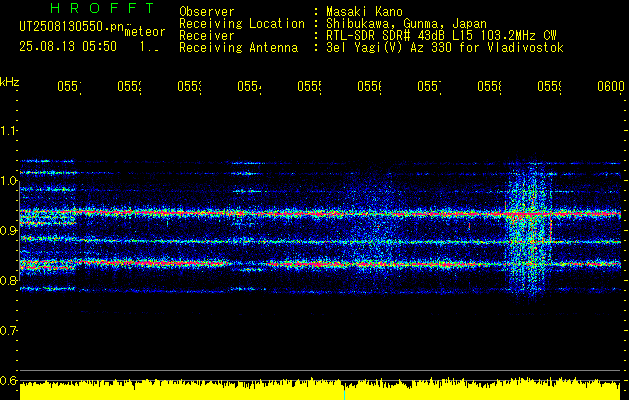The height and width of the screenshot is (400, 629).
Task: Click the 0556 time marker
Action: click(x=369, y=86)
